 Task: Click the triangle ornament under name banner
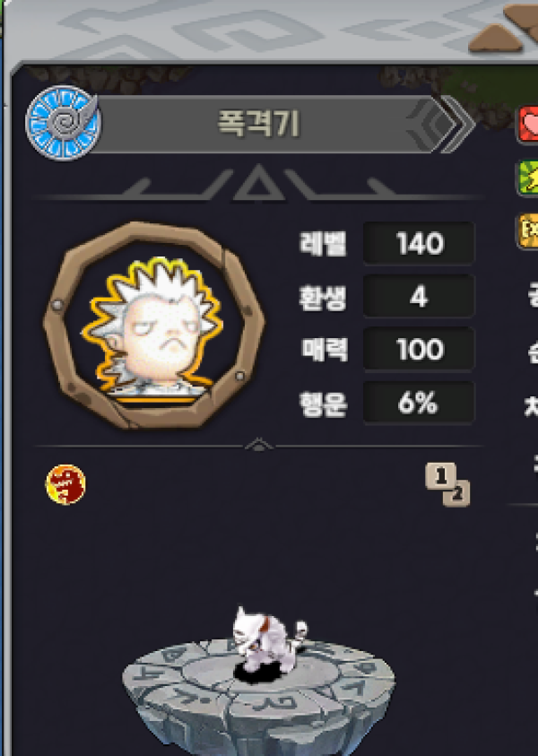tap(259, 182)
